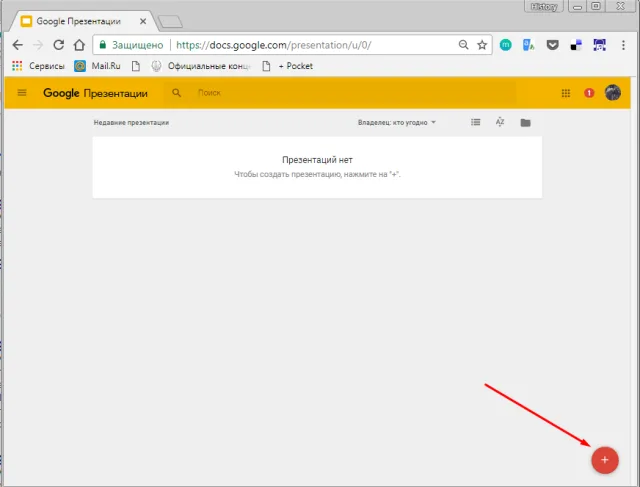Click the Недавние презентации heading
The image size is (640, 487).
pos(131,122)
